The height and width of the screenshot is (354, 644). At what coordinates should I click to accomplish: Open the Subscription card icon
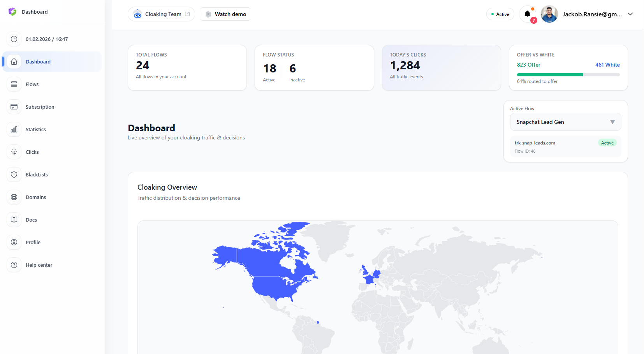pos(14,107)
